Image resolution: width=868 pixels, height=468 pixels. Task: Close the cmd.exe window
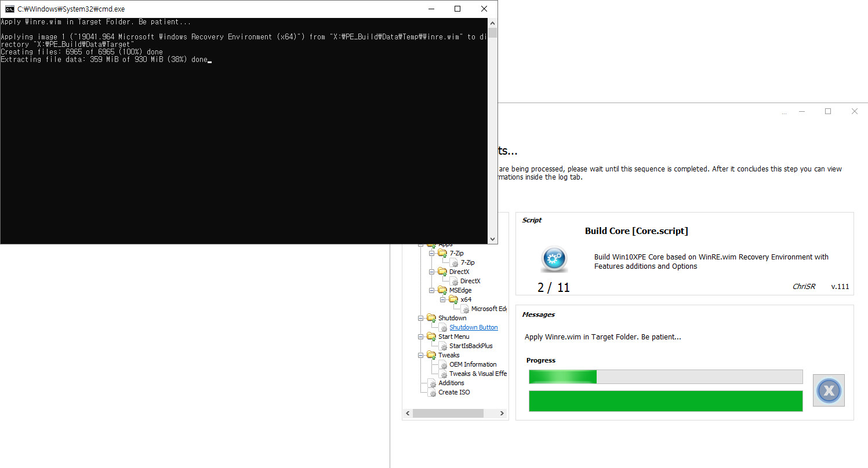point(484,9)
